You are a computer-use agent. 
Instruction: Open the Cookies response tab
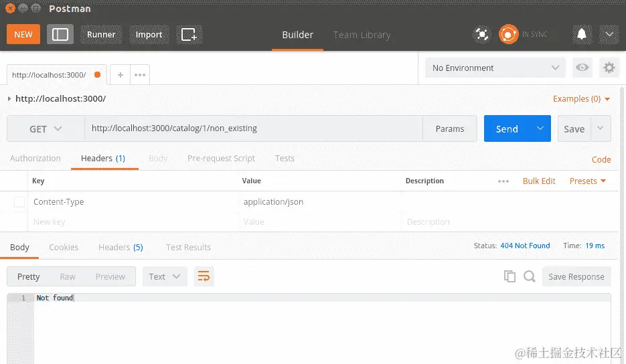point(64,248)
